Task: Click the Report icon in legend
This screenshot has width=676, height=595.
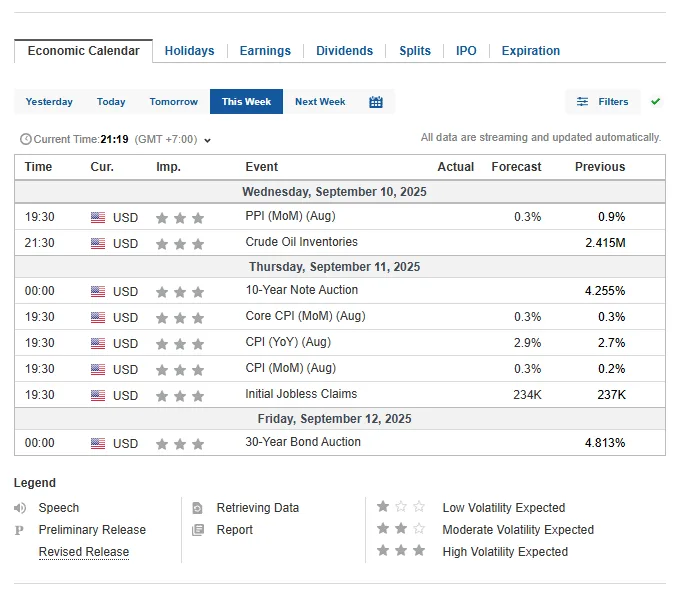Action: click(197, 529)
